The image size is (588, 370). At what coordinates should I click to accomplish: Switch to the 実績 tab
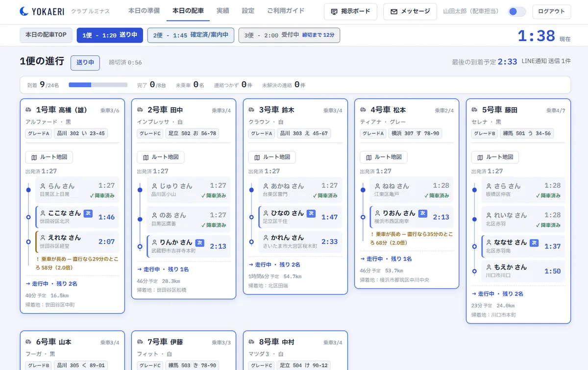tap(223, 11)
